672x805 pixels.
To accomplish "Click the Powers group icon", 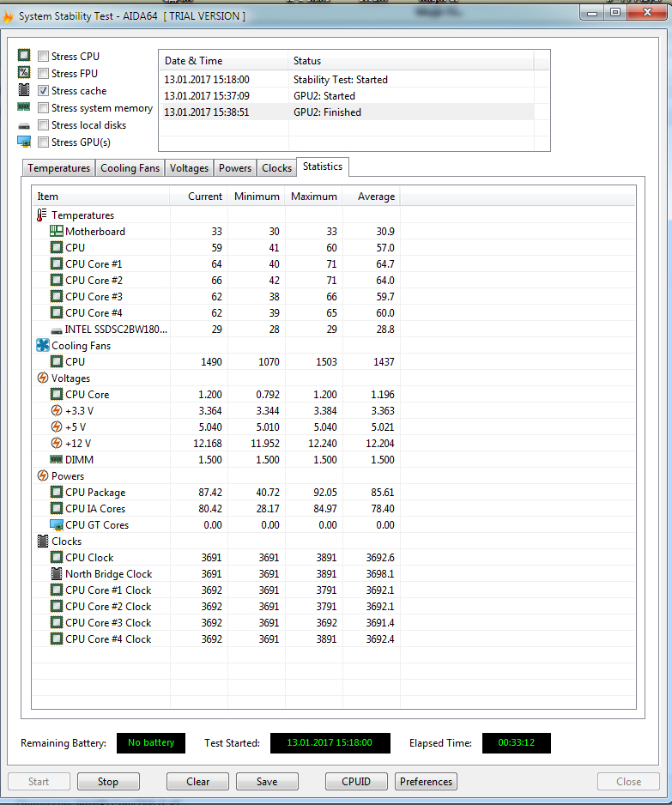I will click(x=43, y=476).
